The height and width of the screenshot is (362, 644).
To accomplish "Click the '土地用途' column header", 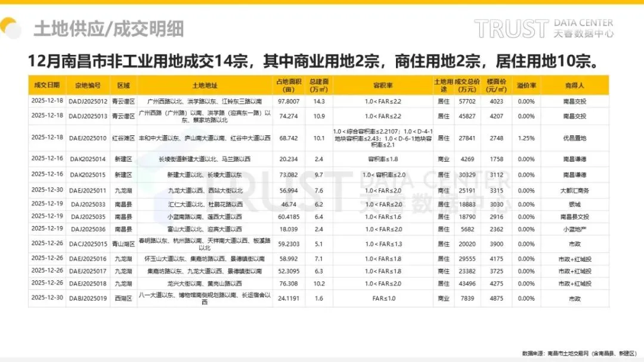I will coord(444,85).
